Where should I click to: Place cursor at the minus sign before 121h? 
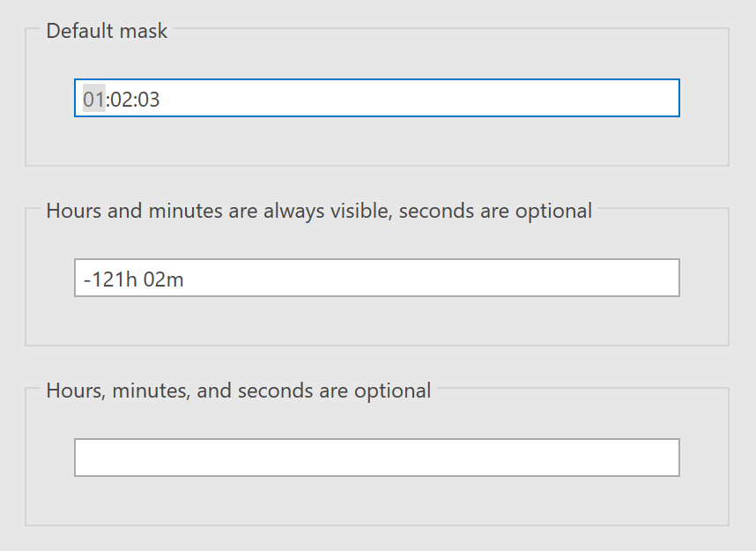click(87, 279)
